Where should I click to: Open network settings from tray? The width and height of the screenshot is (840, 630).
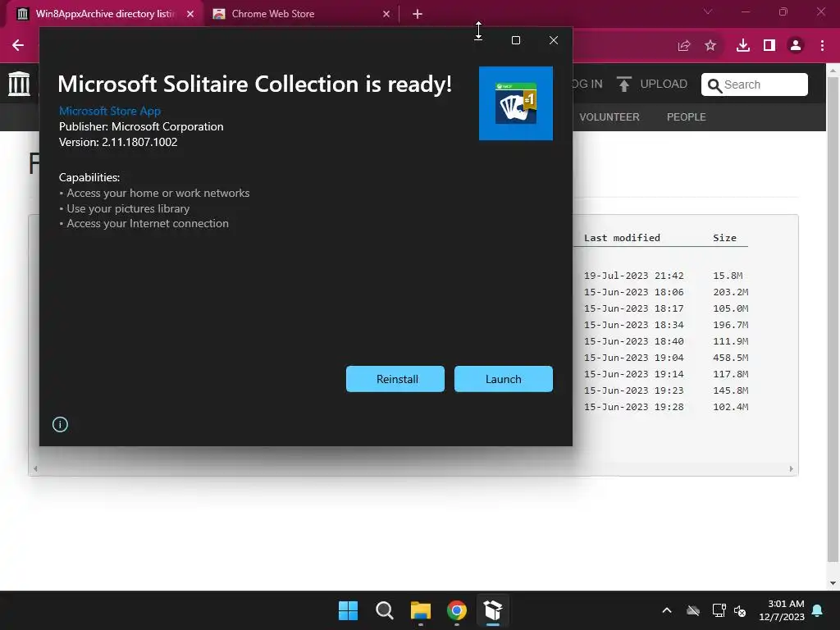719,610
